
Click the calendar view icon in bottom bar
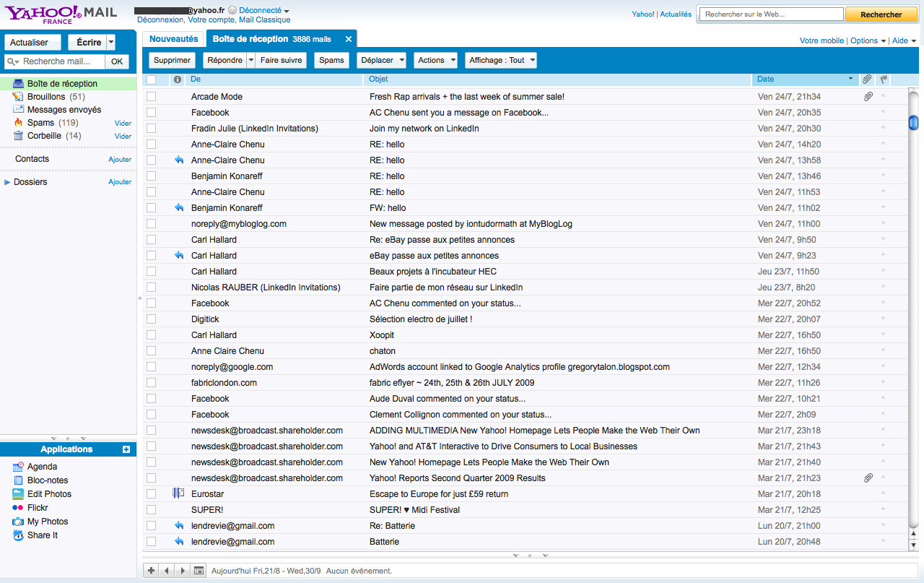[x=199, y=571]
